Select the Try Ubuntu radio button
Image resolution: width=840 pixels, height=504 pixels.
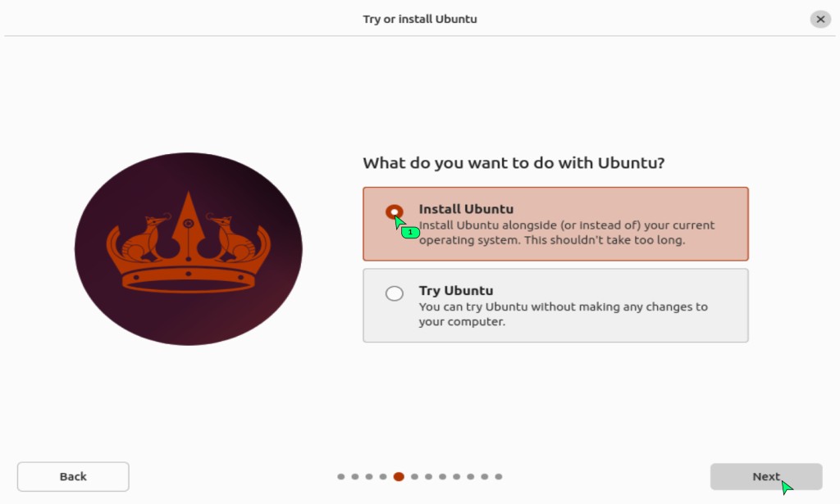pos(395,293)
